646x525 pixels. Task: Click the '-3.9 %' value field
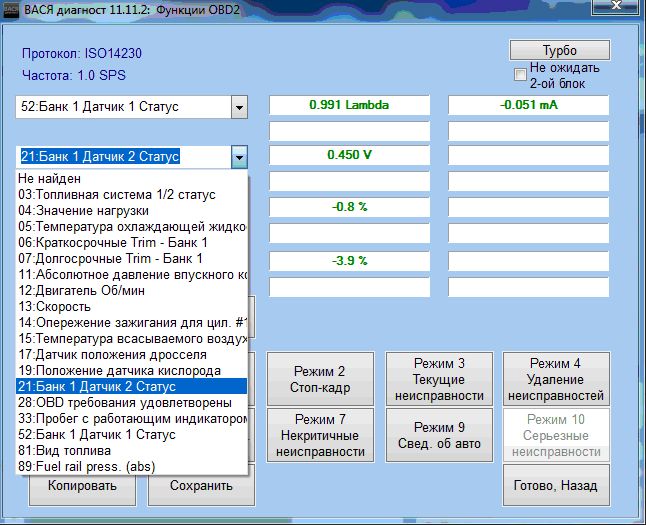(349, 261)
